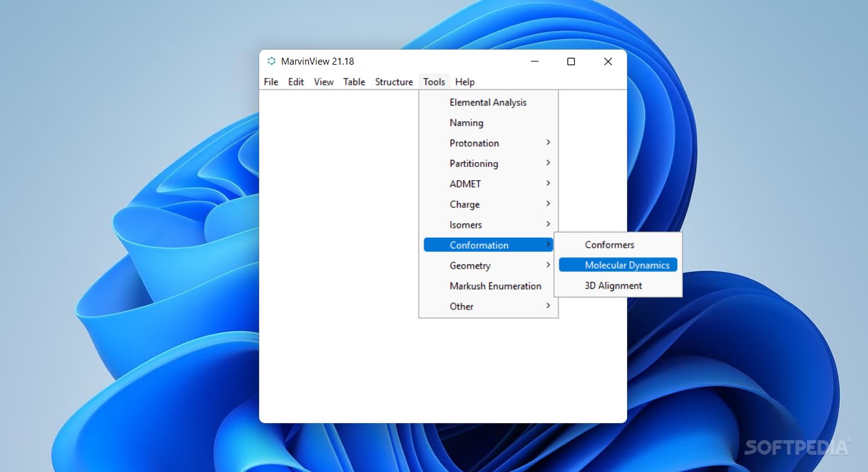The image size is (868, 472).
Task: Expand the Protonation arrow
Action: pyautogui.click(x=548, y=142)
